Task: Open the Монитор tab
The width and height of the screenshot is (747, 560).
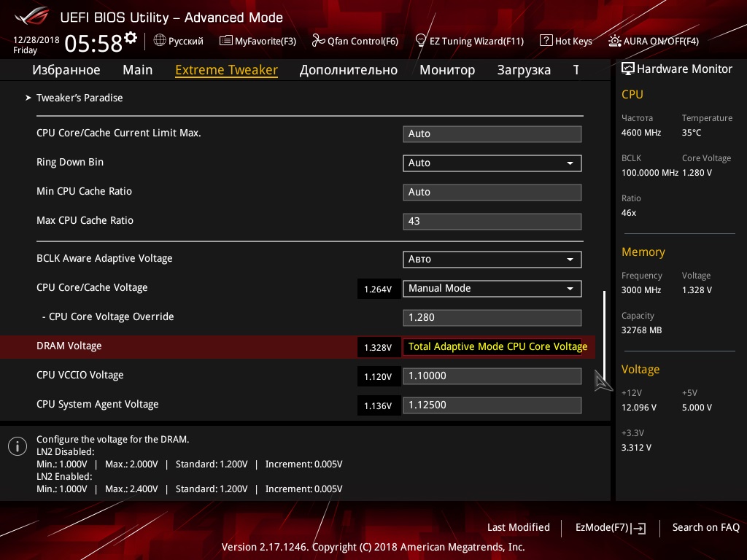Action: [x=447, y=70]
